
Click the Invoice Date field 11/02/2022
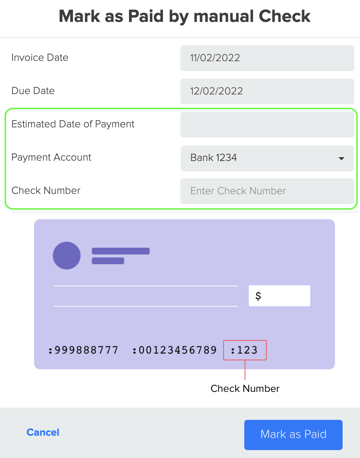point(267,58)
